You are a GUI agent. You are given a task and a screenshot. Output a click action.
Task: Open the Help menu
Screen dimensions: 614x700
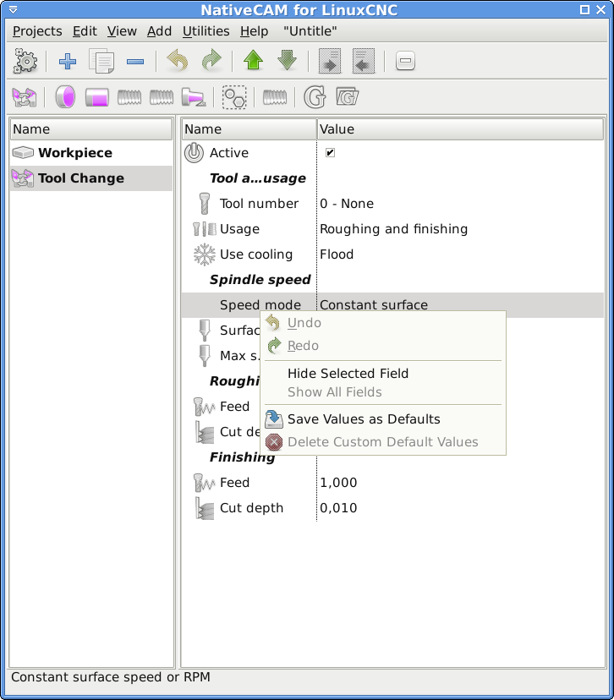254,31
